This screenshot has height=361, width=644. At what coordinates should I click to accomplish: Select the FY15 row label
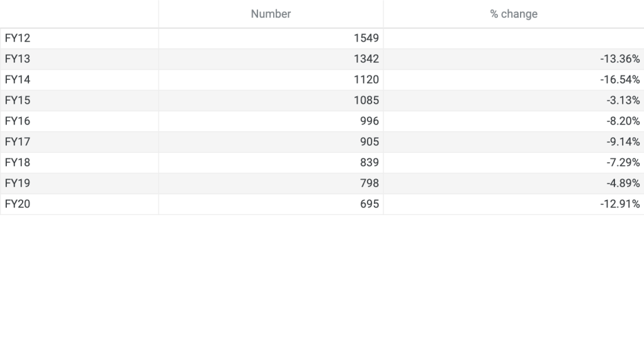(x=18, y=101)
